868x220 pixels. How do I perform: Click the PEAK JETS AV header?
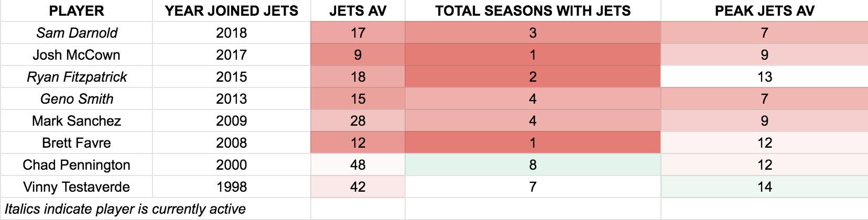coord(764,11)
